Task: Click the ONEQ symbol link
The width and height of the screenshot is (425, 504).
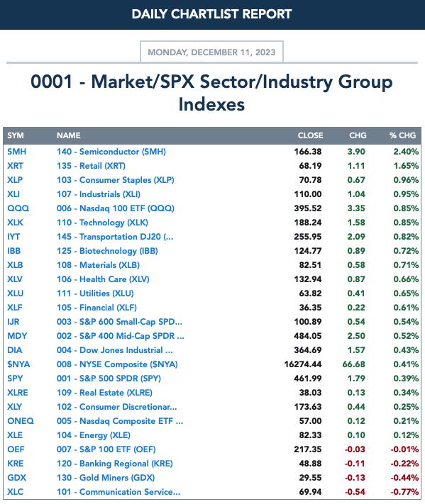Action: pyautogui.click(x=21, y=421)
